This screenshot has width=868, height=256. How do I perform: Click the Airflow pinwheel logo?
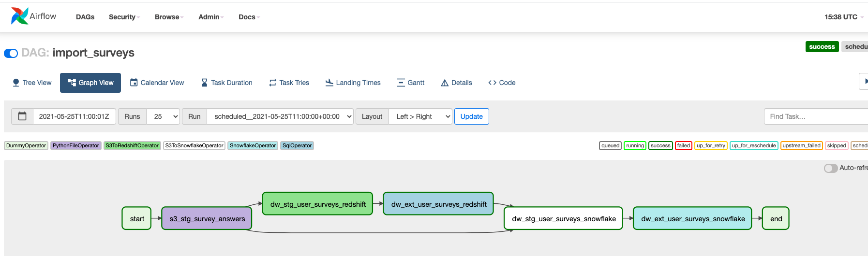(19, 16)
